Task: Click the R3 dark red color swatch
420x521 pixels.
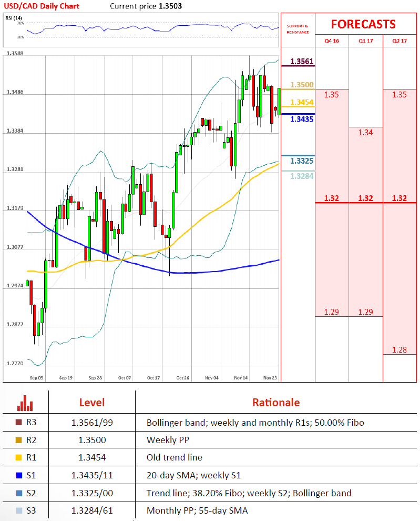Action: [x=18, y=422]
